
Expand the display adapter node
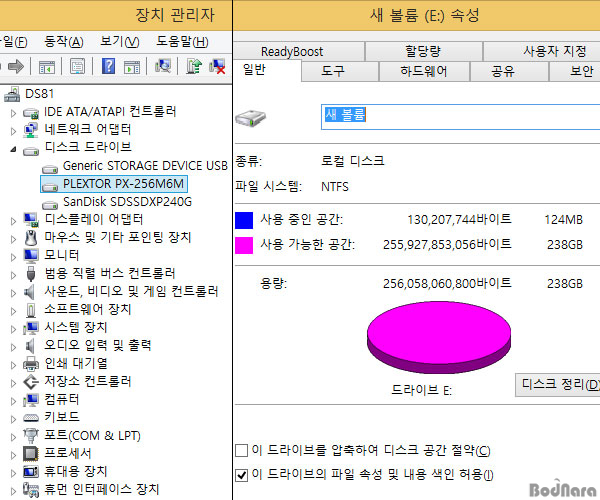13,221
